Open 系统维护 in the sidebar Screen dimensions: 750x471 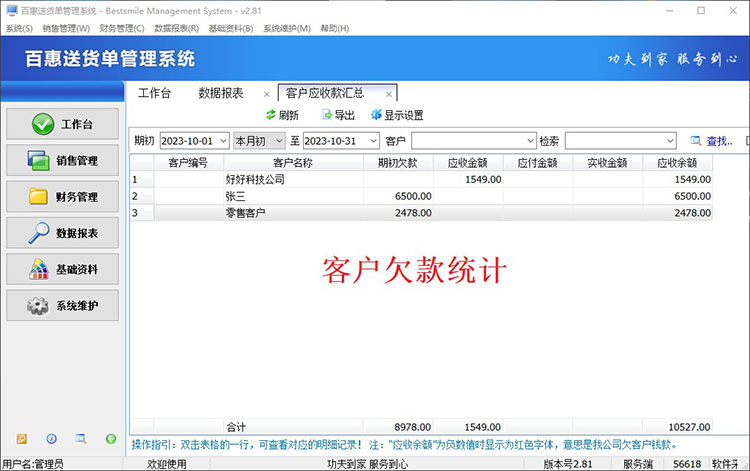pyautogui.click(x=63, y=306)
